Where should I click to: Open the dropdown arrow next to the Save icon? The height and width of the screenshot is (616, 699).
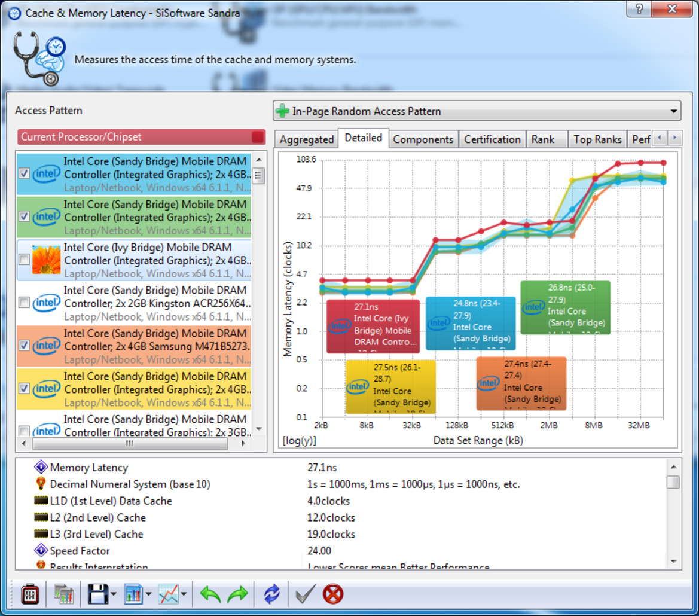point(113,594)
